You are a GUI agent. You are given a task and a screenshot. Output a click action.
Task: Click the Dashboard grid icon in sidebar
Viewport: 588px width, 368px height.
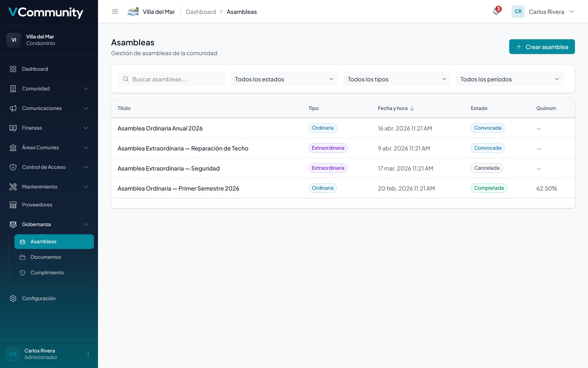pos(13,69)
